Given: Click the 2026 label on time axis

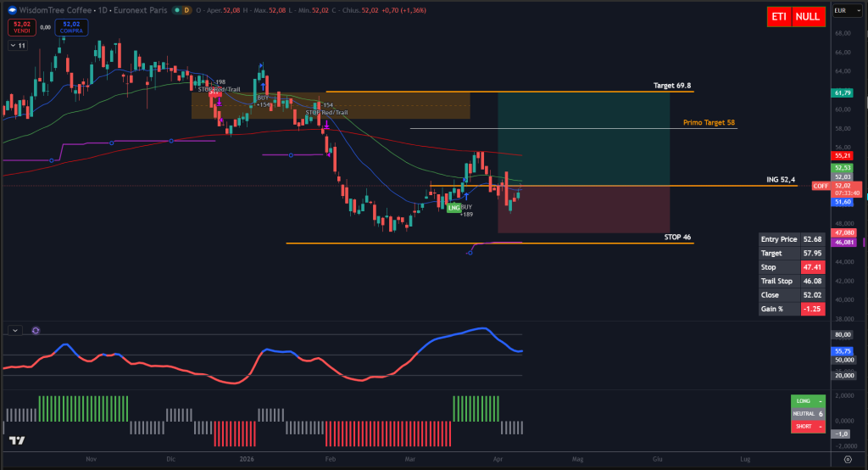Looking at the screenshot, I should click(247, 460).
